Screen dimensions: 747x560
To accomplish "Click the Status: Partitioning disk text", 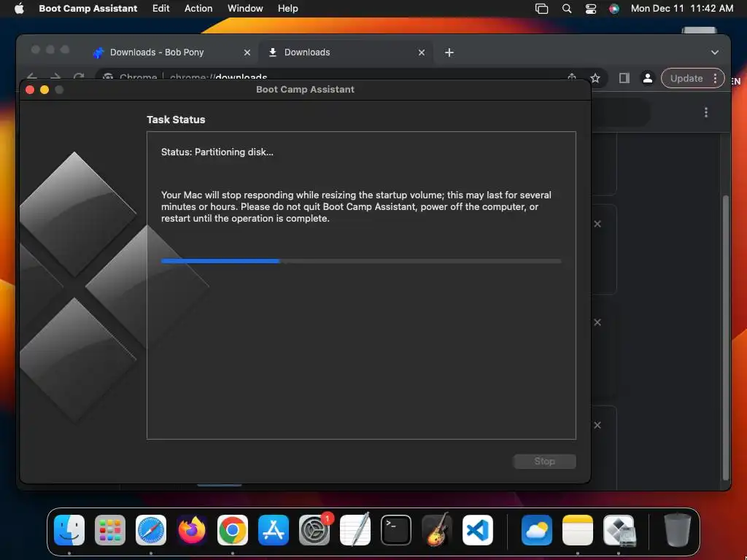I will point(217,152).
